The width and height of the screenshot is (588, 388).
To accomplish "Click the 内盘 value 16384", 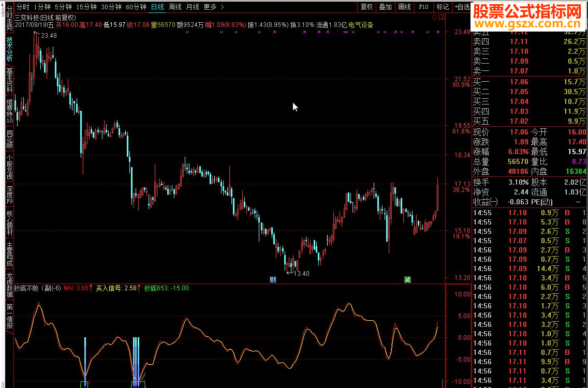I will click(x=576, y=171).
